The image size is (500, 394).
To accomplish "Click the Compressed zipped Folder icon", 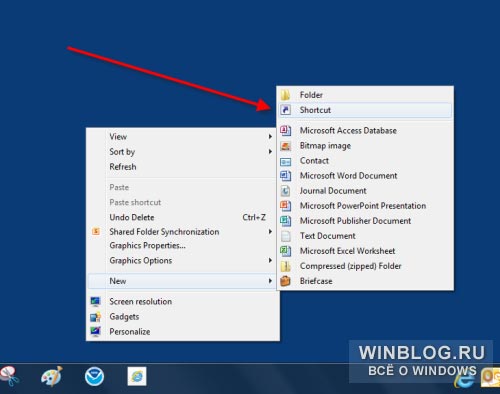I will click(x=285, y=266).
